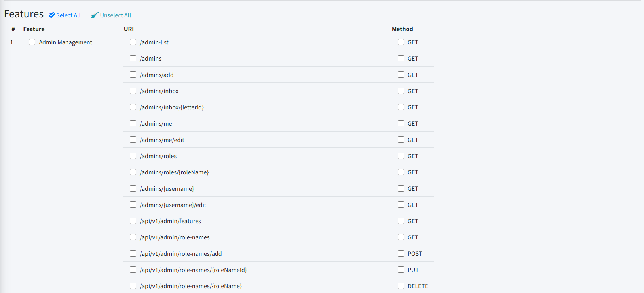Click the '/api/v1/admin/role-names/add' URI text

tap(181, 254)
